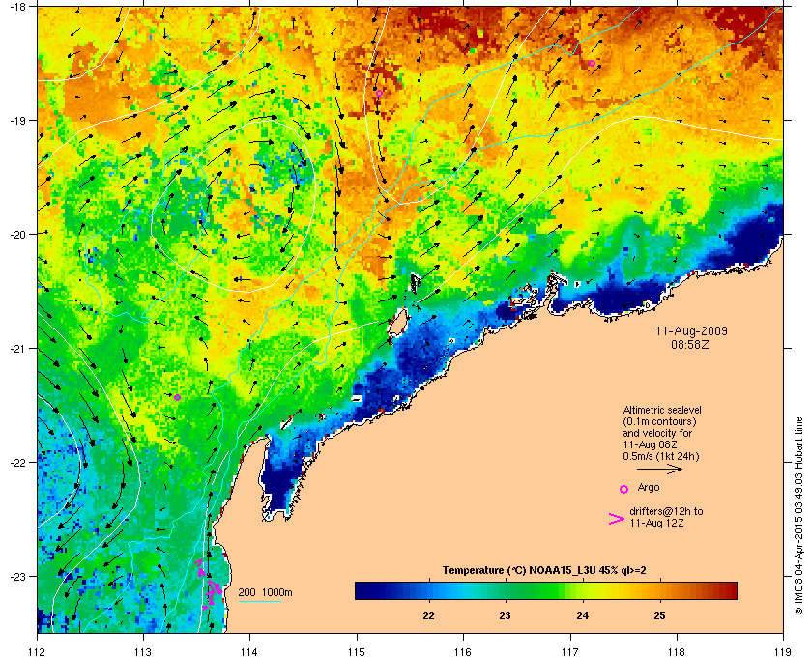Click longitude axis label 117
812x657 pixels.
[x=570, y=651]
